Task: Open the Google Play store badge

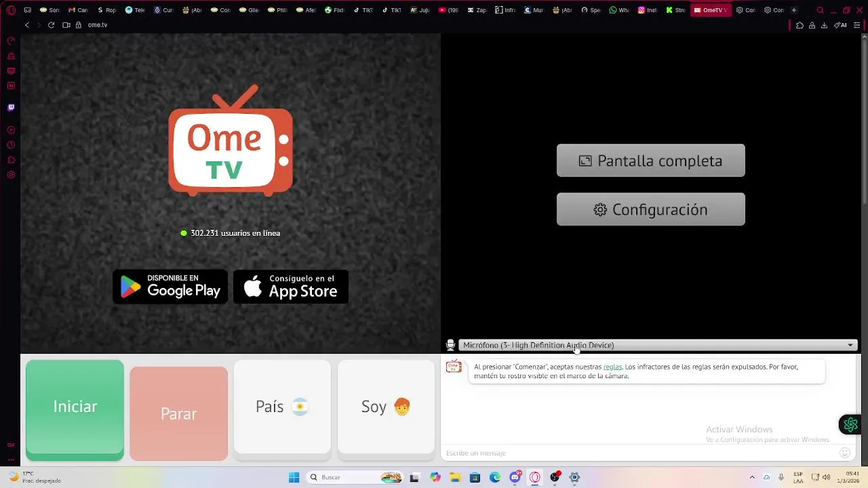Action: click(x=170, y=287)
